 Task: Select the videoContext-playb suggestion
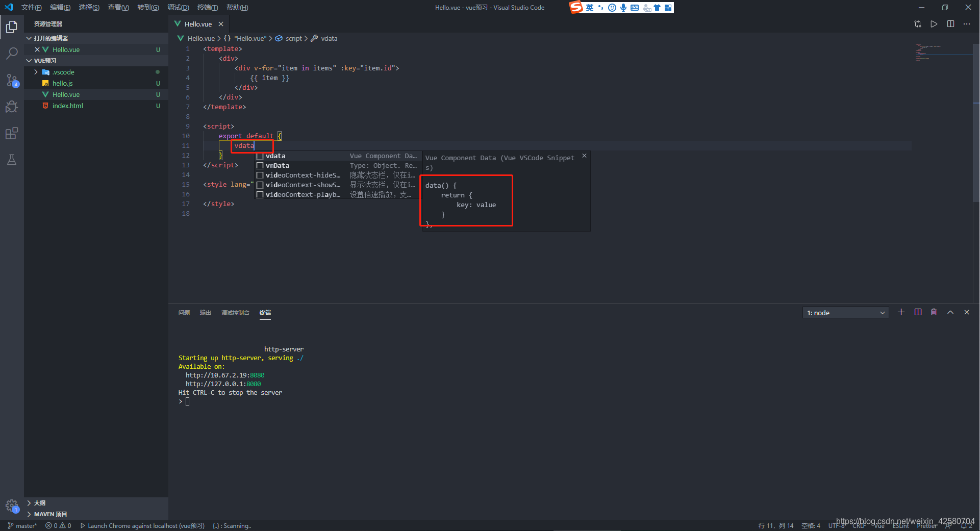tap(338, 195)
